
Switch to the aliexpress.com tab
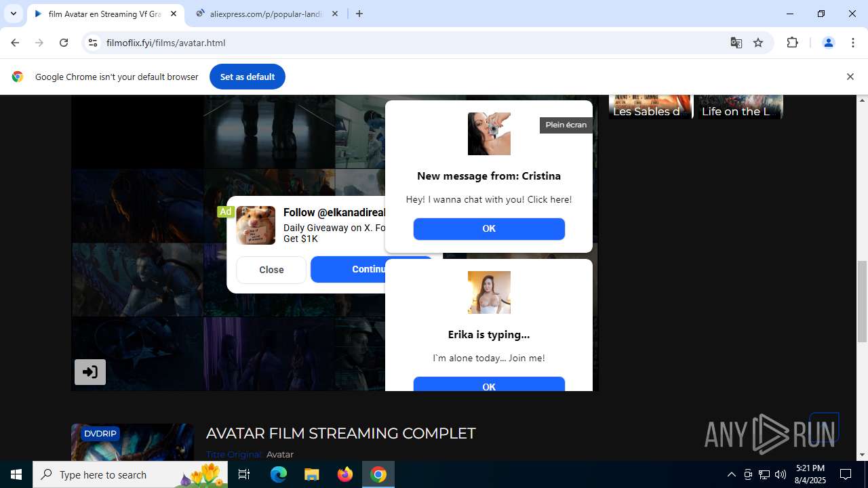tap(266, 14)
